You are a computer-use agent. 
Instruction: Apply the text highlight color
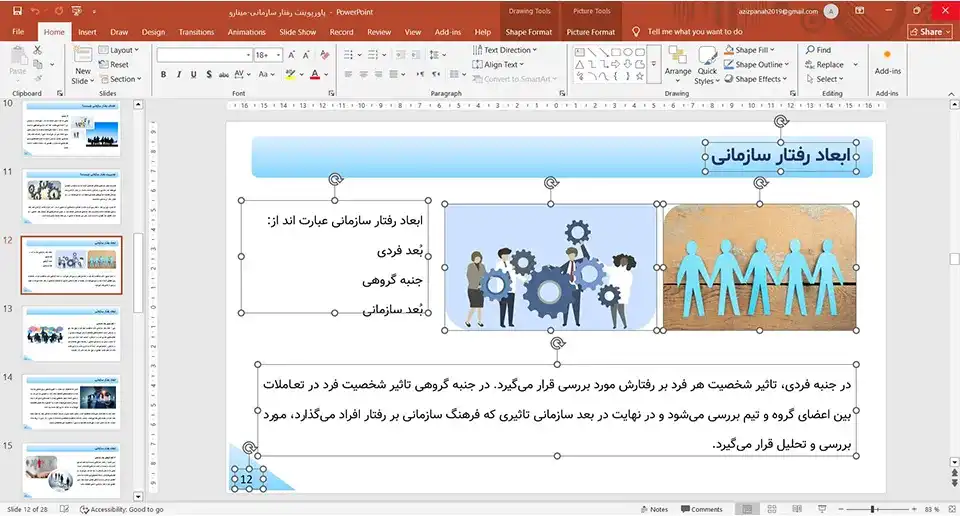click(x=290, y=74)
